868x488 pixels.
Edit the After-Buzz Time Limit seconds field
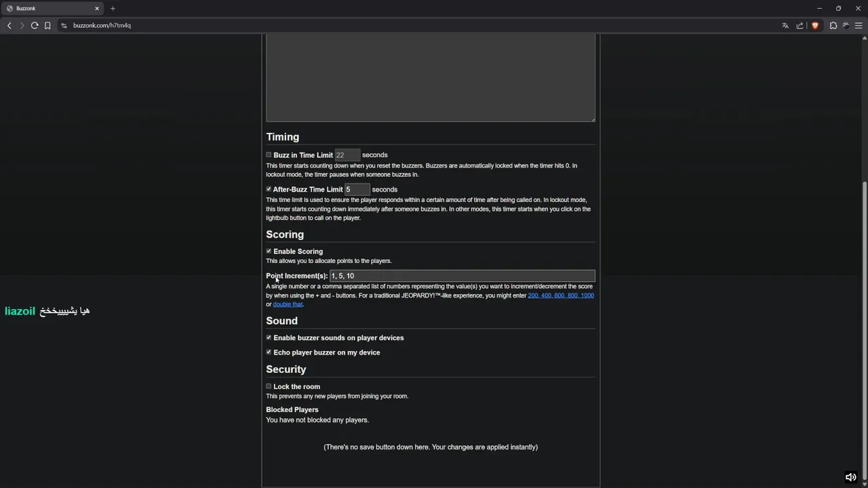click(x=357, y=190)
